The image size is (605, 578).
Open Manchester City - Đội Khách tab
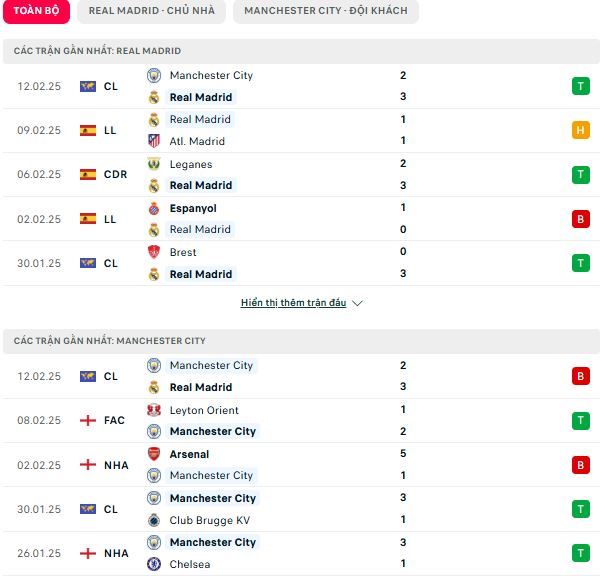pyautogui.click(x=326, y=11)
